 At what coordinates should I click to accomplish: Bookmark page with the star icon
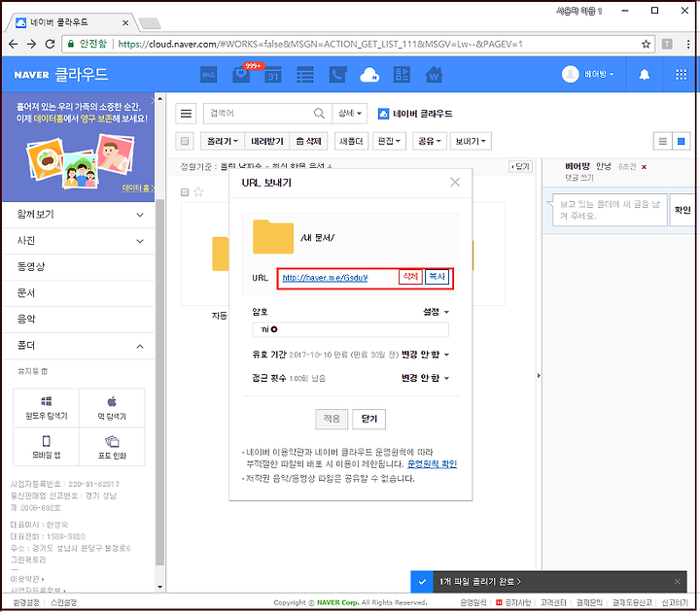(646, 44)
